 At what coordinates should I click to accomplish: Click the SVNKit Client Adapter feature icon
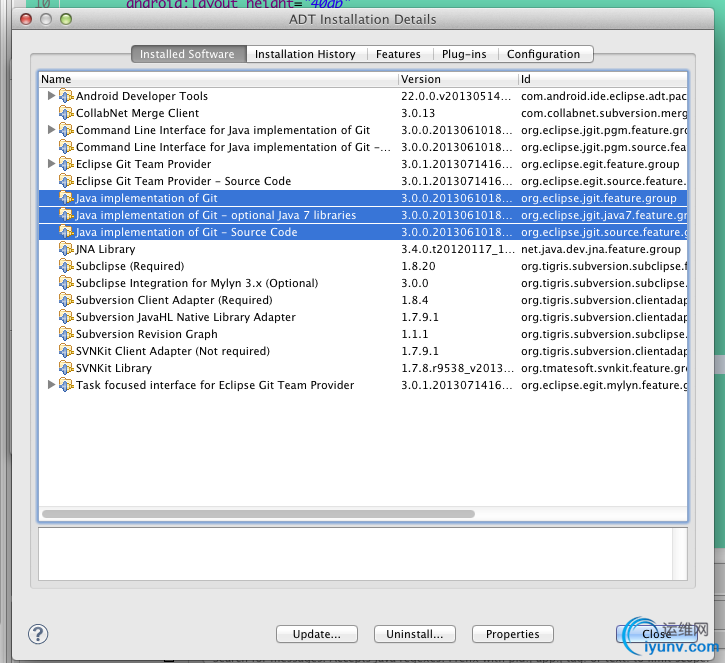(66, 351)
